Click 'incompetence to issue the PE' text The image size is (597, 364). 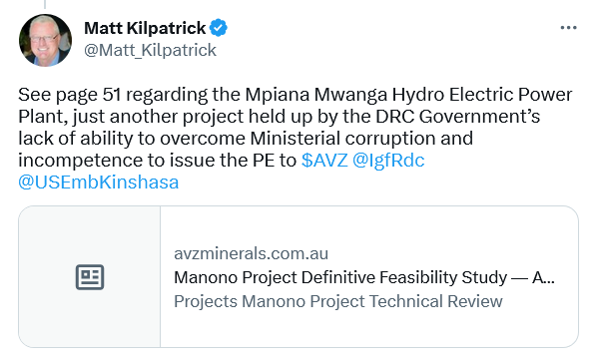click(146, 161)
